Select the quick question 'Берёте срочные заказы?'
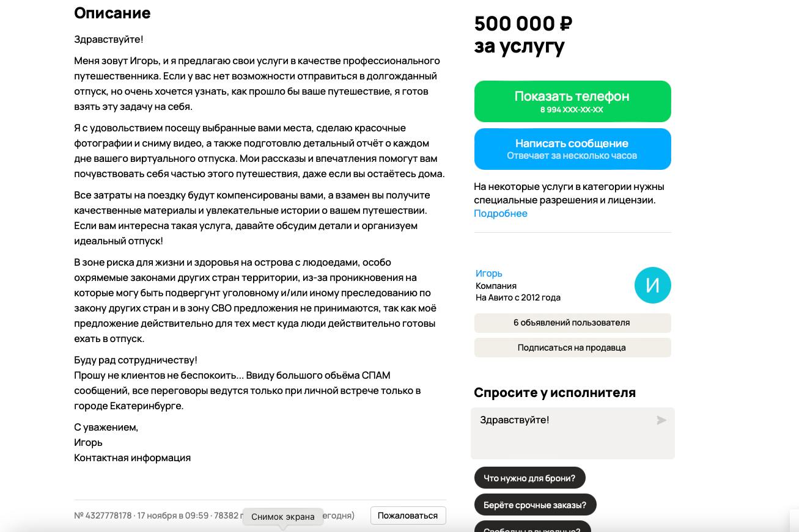The image size is (799, 532). click(536, 505)
